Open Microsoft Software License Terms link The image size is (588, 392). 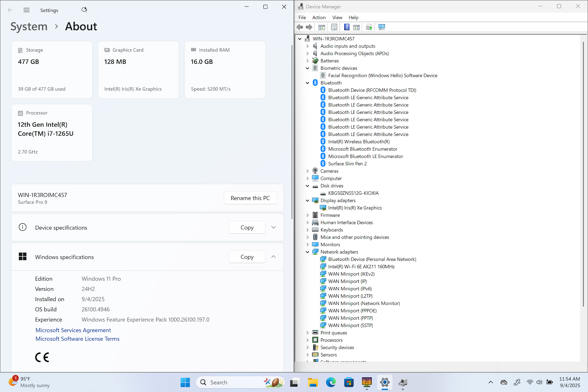pyautogui.click(x=78, y=339)
